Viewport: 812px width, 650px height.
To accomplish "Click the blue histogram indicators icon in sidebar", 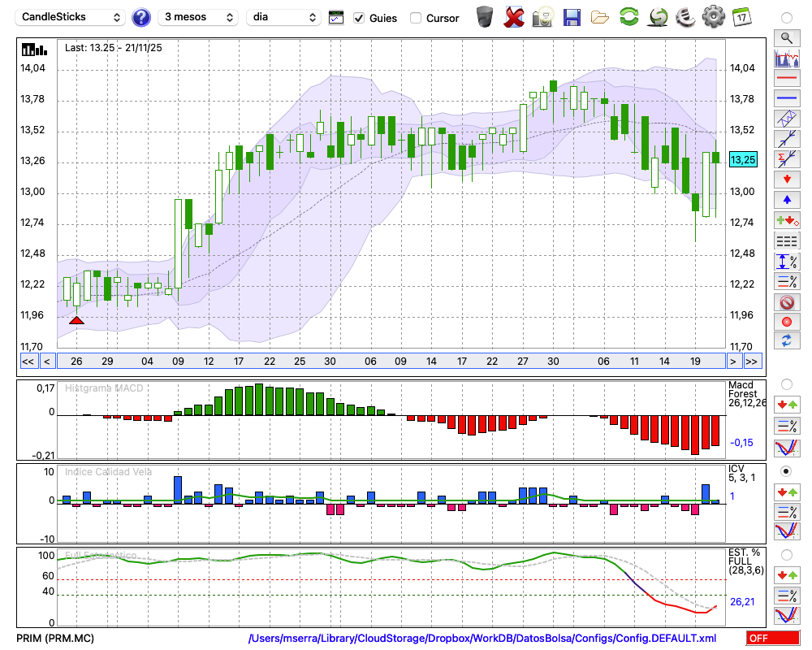I will (x=787, y=58).
